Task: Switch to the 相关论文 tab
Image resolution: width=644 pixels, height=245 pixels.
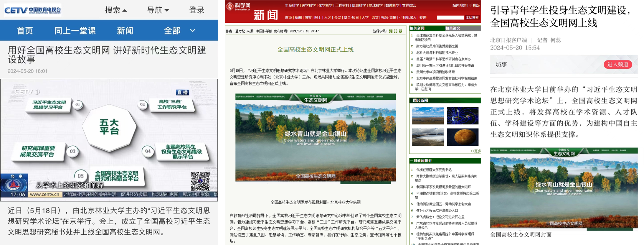Action: (453, 28)
